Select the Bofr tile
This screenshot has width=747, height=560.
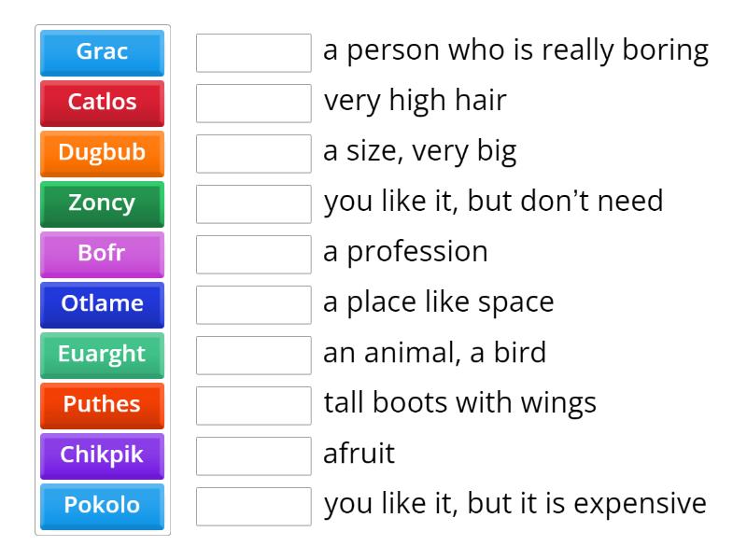[101, 254]
